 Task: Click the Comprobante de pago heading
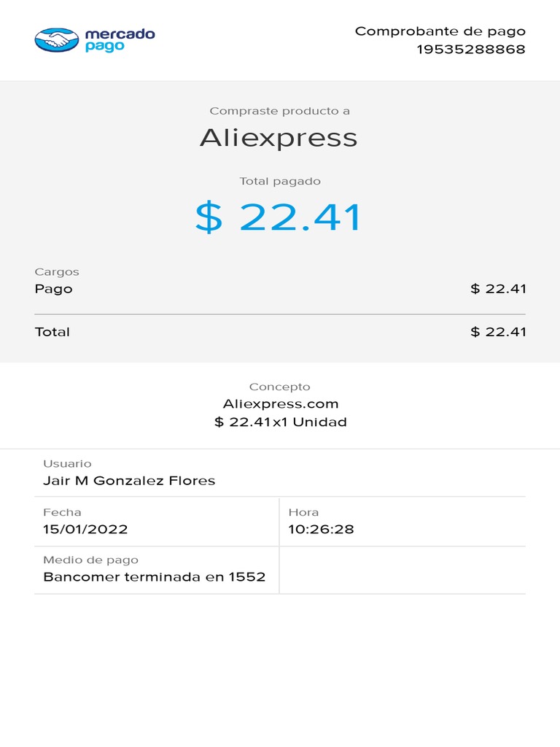(440, 31)
